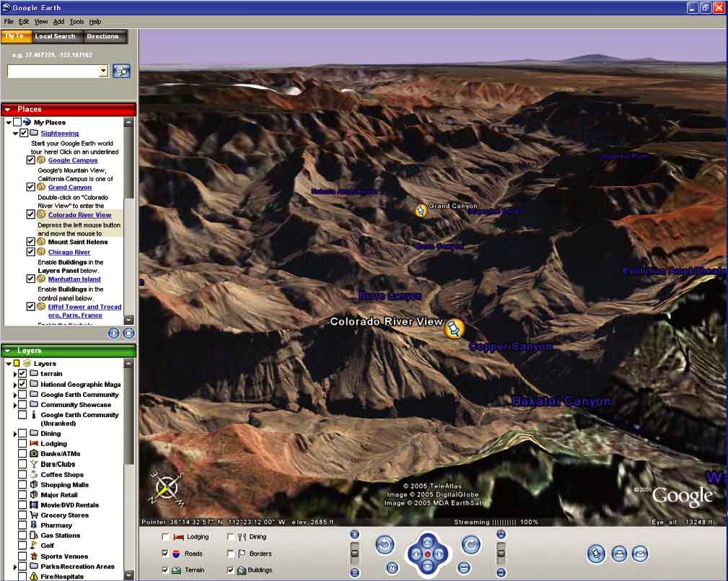
Task: Click the red center stop button of the navigation pad
Action: point(428,554)
